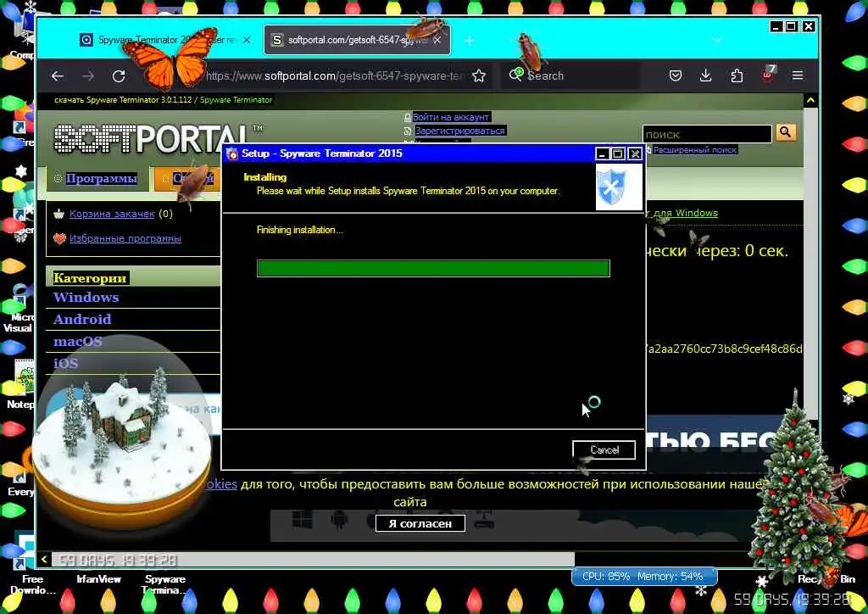Click the Softportal поиск input field
Image resolution: width=868 pixels, height=614 pixels.
pyautogui.click(x=707, y=134)
